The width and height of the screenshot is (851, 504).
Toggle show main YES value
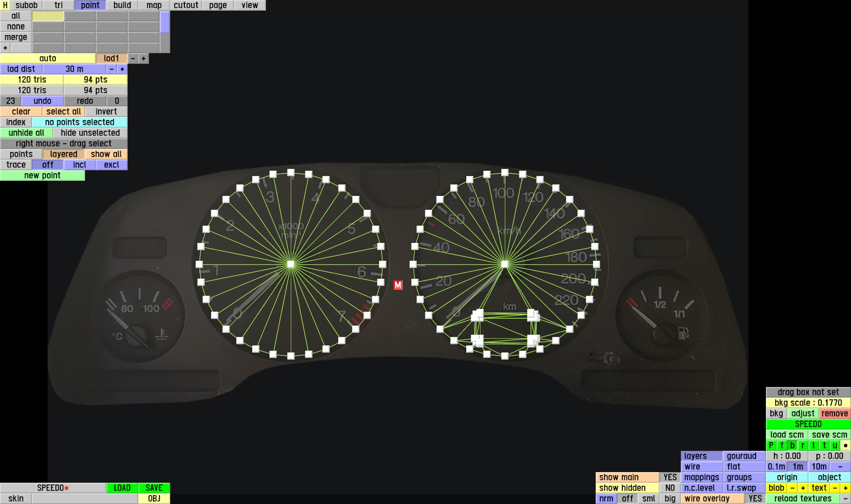[670, 477]
